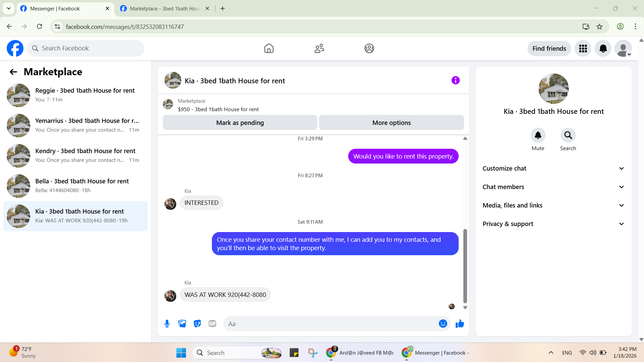Open conversation information purple icon
Screen dimensions: 644x362
point(455,80)
